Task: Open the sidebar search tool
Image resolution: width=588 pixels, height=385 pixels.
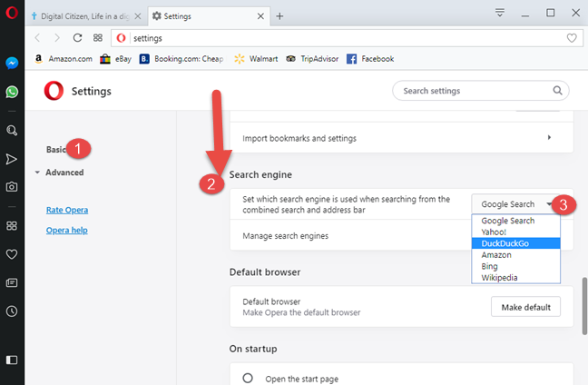Action: pos(12,131)
